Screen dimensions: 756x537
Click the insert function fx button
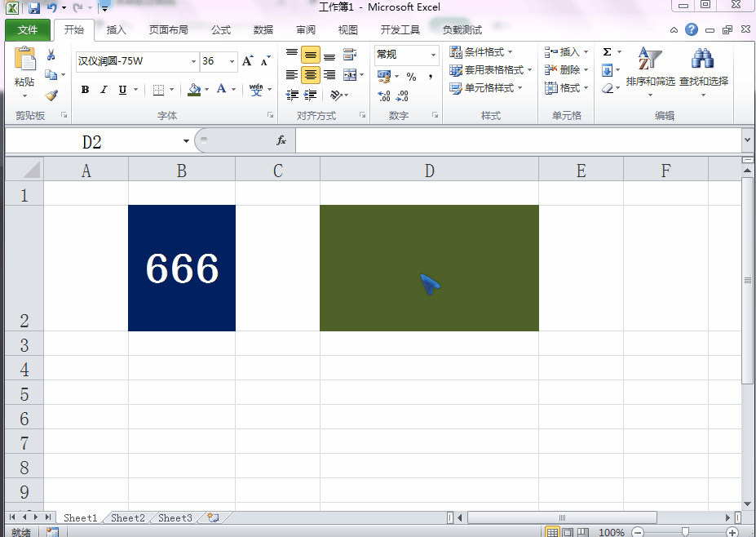point(281,140)
